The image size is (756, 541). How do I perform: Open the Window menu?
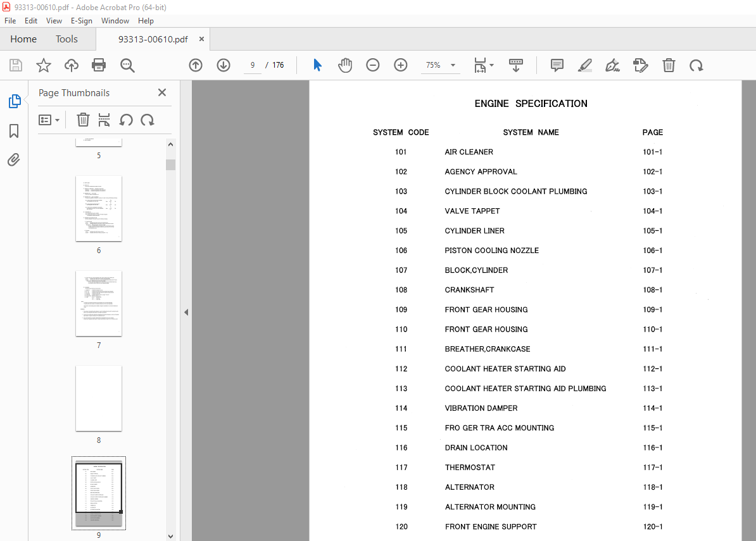(x=115, y=21)
